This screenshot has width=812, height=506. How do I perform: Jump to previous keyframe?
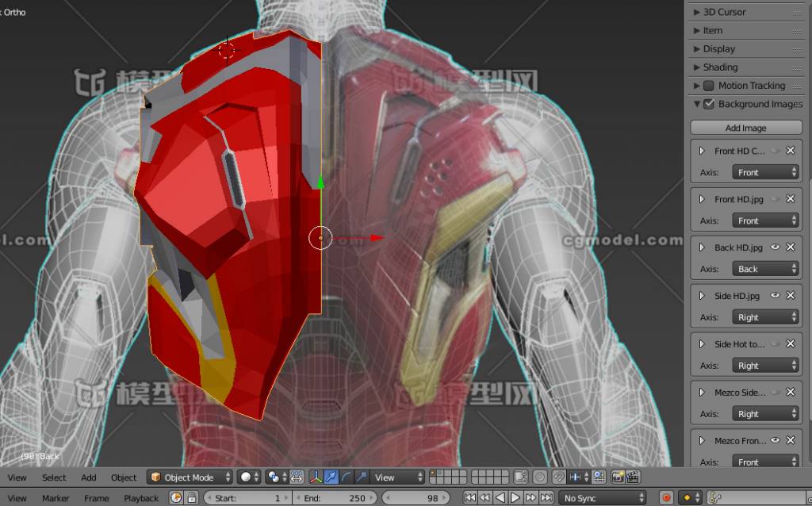point(485,498)
